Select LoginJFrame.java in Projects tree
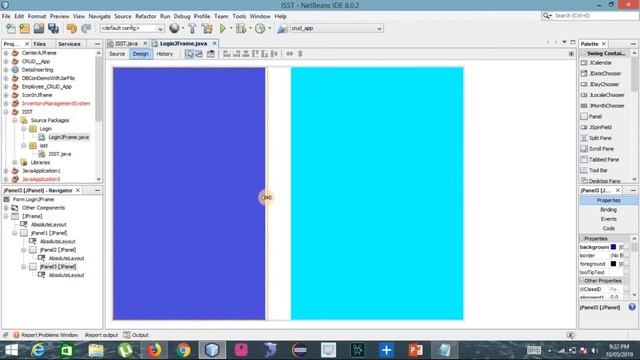 click(x=69, y=137)
